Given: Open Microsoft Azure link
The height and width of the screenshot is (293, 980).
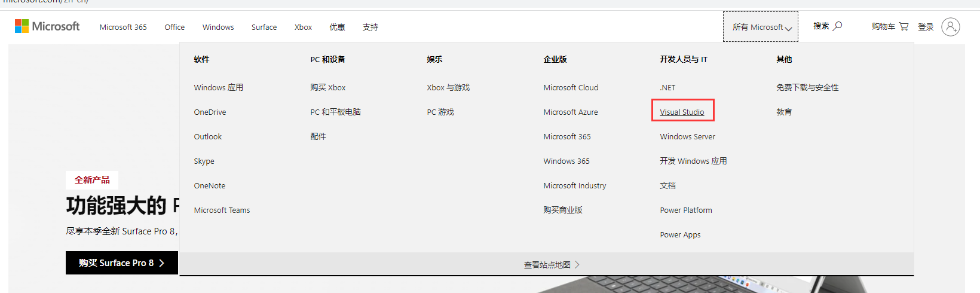Looking at the screenshot, I should [x=571, y=112].
